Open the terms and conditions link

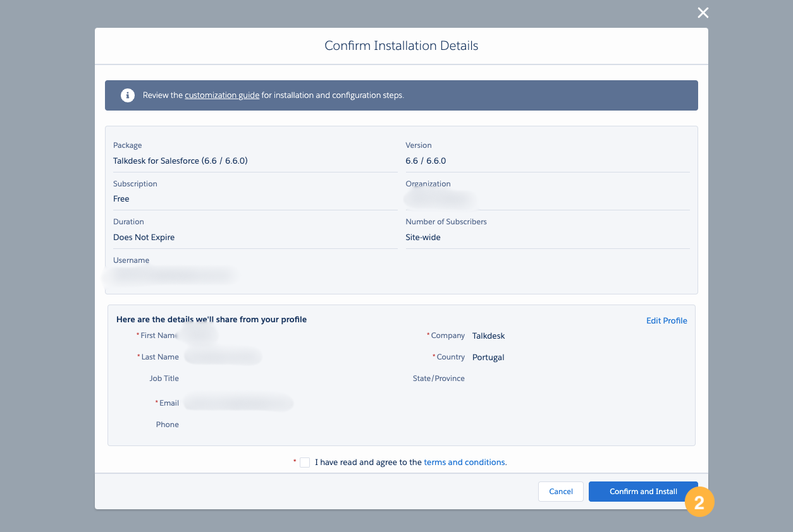coord(464,462)
